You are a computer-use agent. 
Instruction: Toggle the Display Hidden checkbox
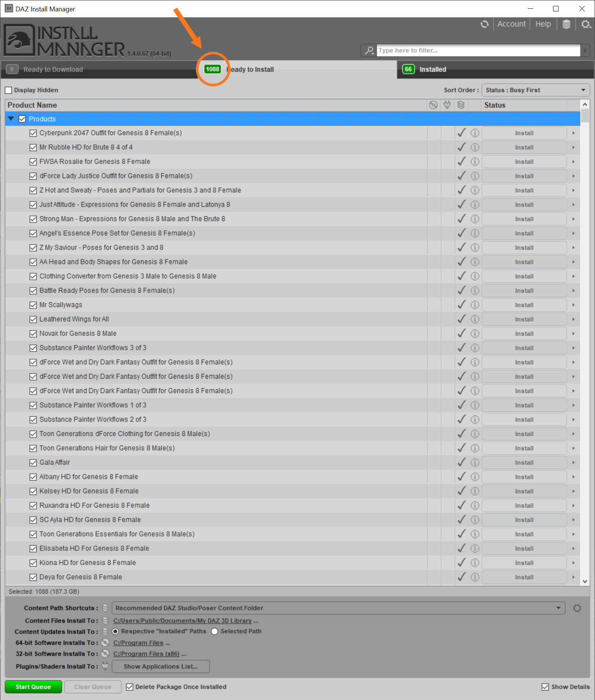(8, 90)
